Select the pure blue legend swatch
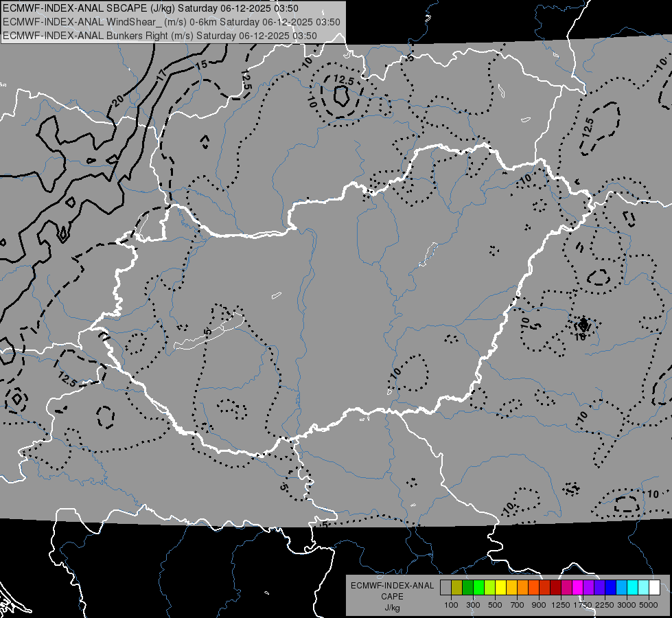This screenshot has height=618, width=672. (x=611, y=588)
